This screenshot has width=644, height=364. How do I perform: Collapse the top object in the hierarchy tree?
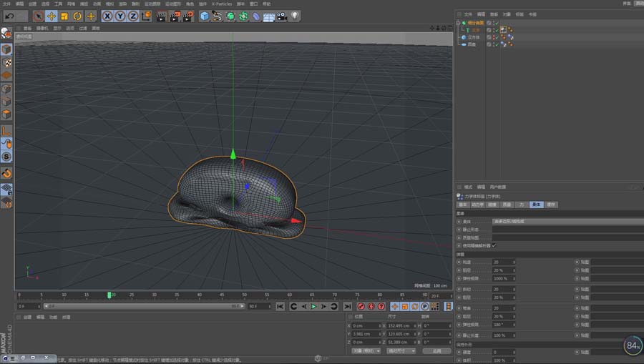[458, 23]
